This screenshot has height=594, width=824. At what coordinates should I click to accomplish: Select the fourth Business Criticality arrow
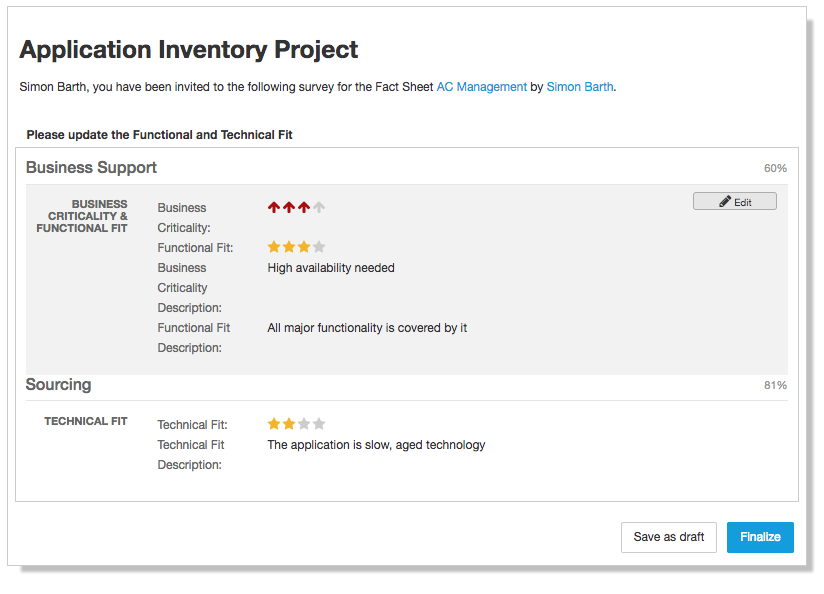(x=318, y=207)
